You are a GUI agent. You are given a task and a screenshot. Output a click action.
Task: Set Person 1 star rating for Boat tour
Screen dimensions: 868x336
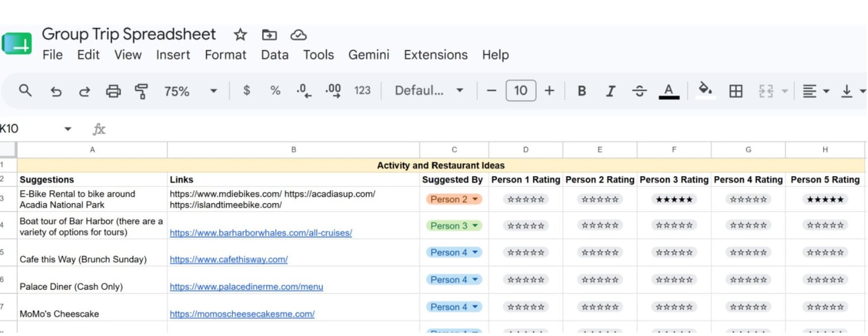click(x=526, y=226)
